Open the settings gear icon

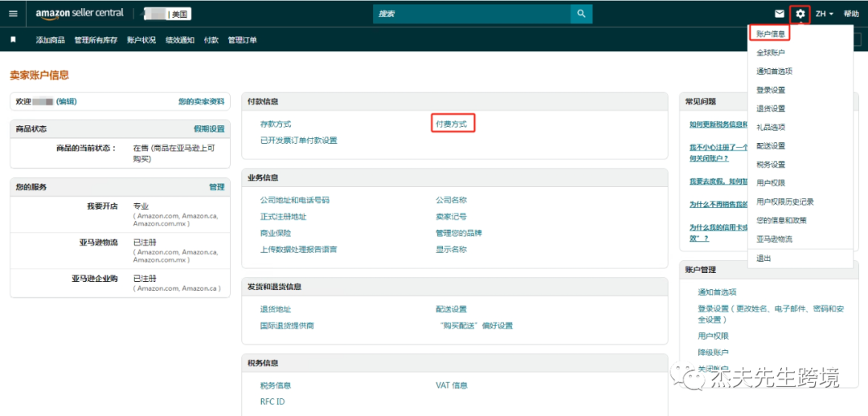800,14
